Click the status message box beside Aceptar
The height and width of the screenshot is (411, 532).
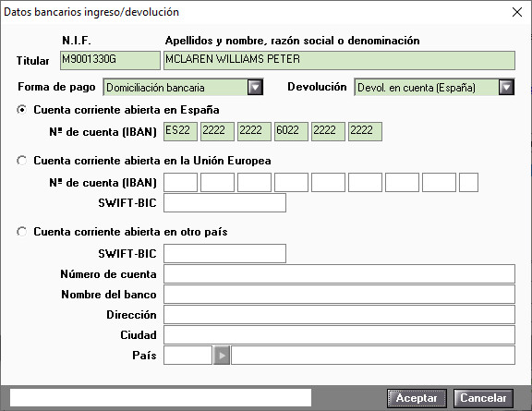point(161,398)
